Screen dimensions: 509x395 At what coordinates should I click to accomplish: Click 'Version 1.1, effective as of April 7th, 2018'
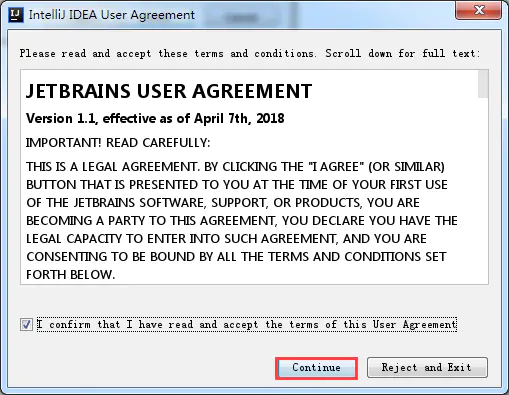(155, 118)
